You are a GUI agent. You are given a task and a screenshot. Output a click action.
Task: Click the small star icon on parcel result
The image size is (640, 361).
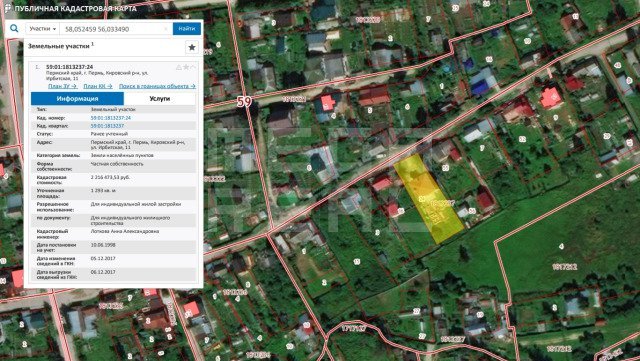(x=186, y=67)
